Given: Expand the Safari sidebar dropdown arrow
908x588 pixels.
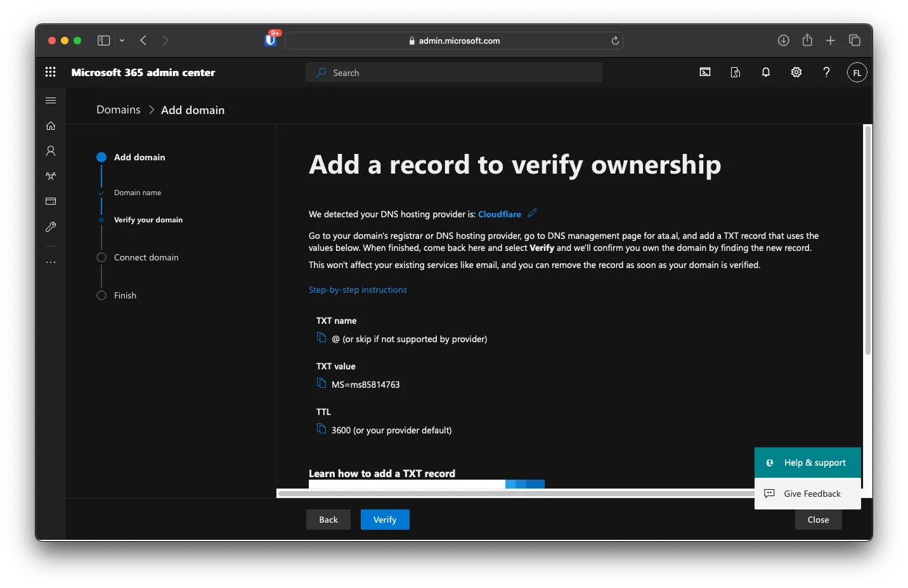Looking at the screenshot, I should click(122, 41).
